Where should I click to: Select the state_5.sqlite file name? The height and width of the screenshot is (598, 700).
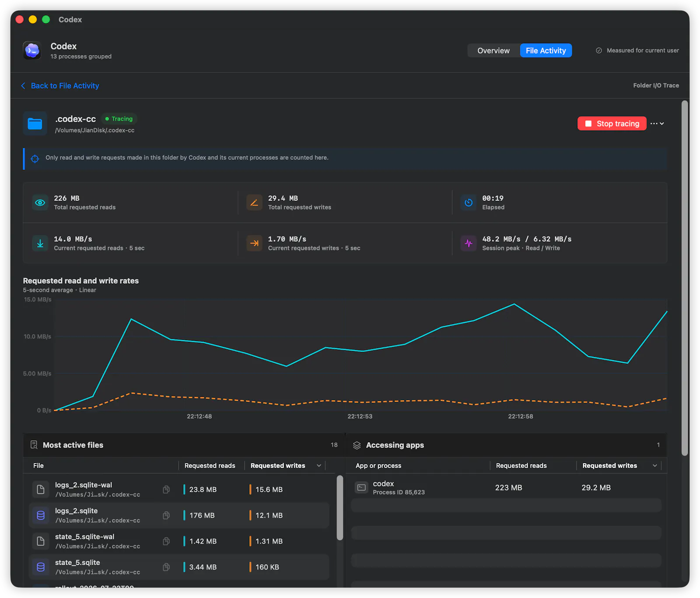[x=77, y=563]
